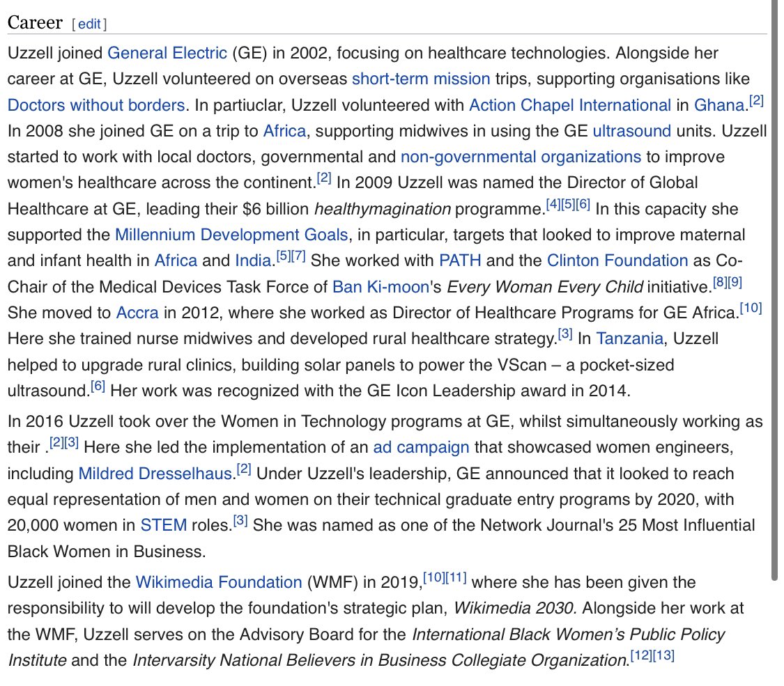Open the PATH link
The image size is (784, 686).
(x=460, y=260)
